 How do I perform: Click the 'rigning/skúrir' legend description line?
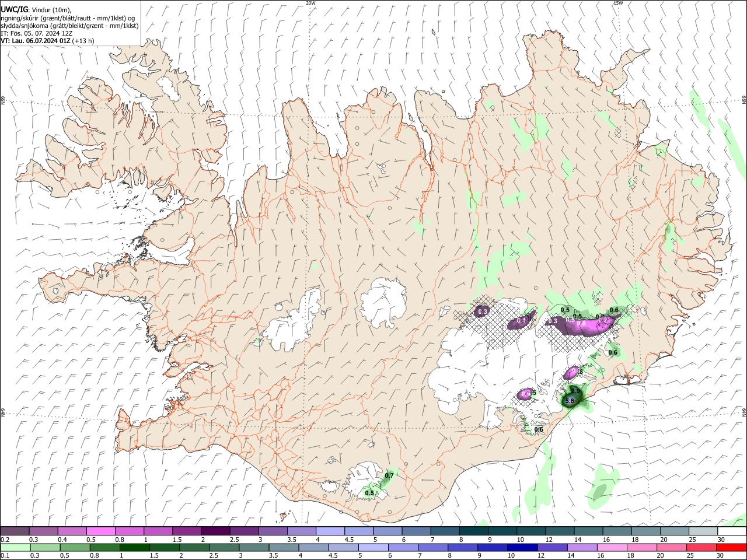click(68, 18)
